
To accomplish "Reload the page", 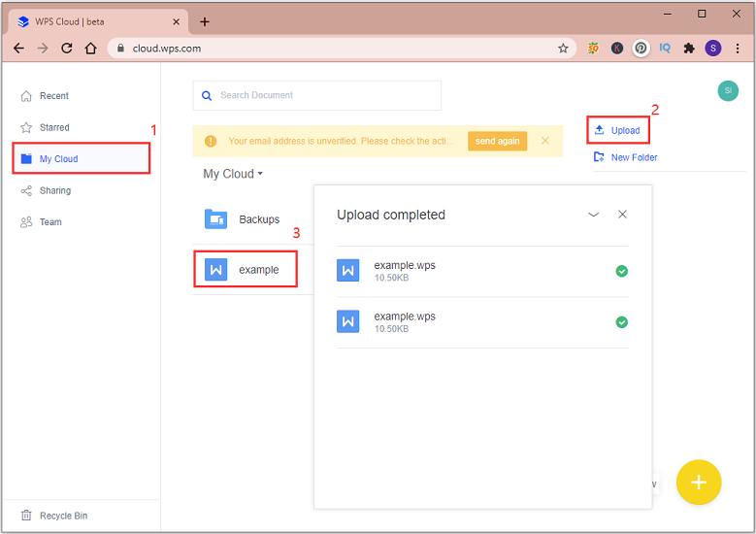I will click(67, 49).
